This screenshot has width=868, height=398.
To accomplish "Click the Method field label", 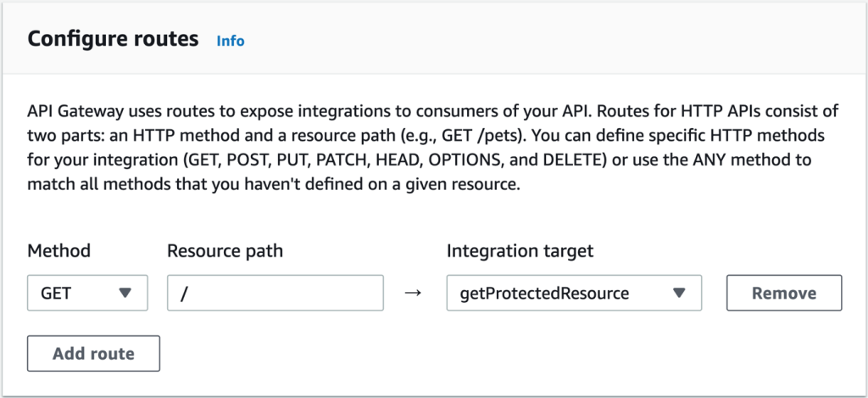I will pyautogui.click(x=59, y=250).
